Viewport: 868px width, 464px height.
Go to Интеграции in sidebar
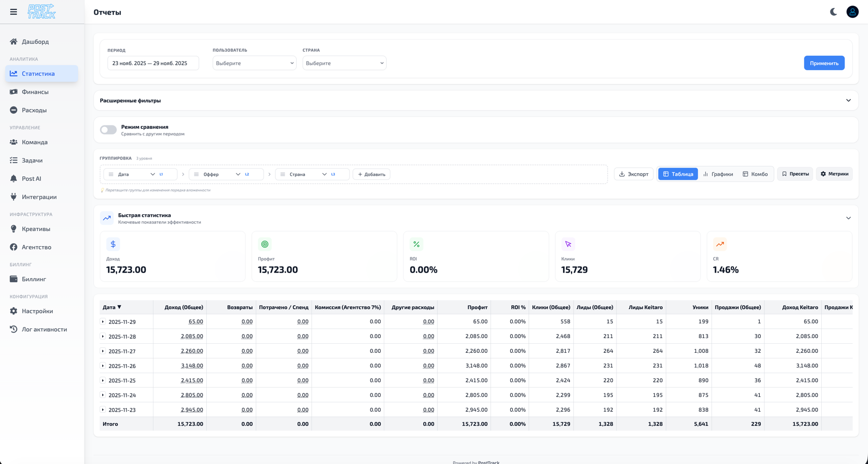pyautogui.click(x=39, y=197)
